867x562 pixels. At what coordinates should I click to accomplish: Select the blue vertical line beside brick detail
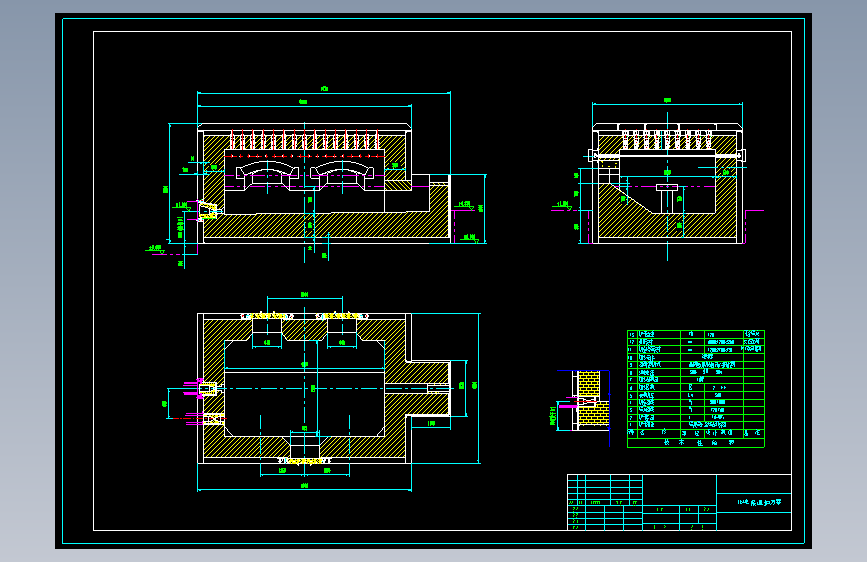pyautogui.click(x=609, y=408)
